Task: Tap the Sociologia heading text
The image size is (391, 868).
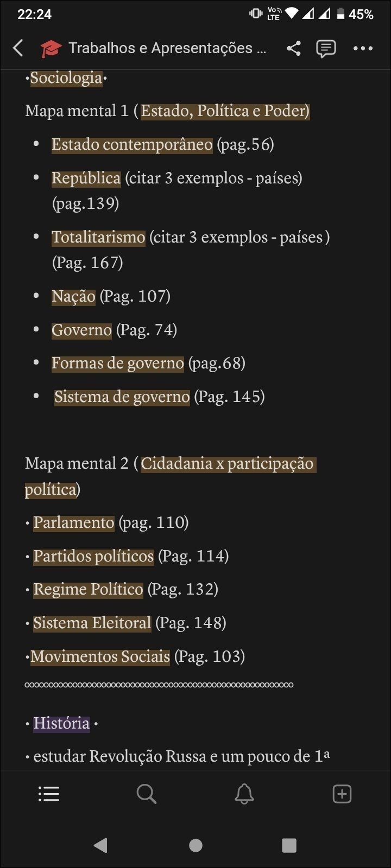Action: point(66,78)
